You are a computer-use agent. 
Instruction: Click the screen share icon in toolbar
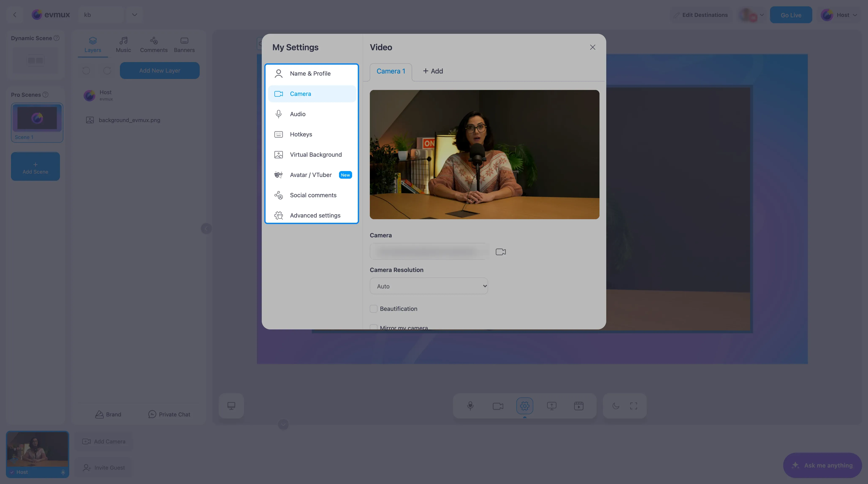551,406
